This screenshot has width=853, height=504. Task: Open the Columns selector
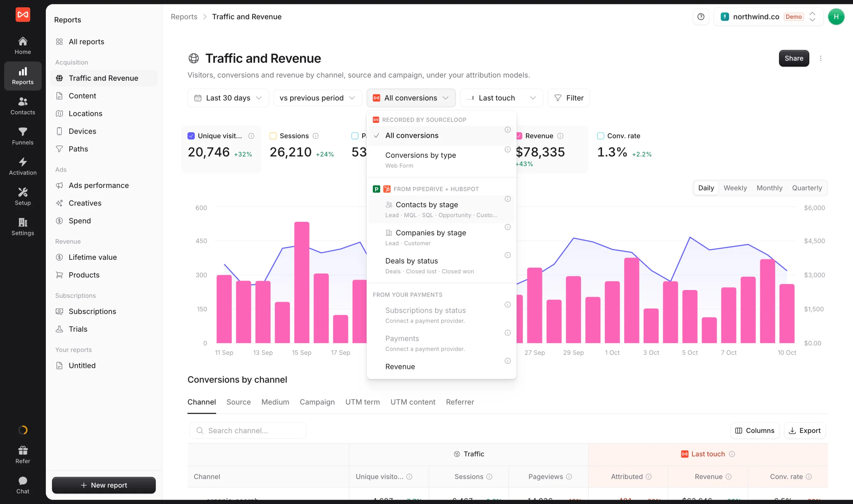tap(755, 430)
